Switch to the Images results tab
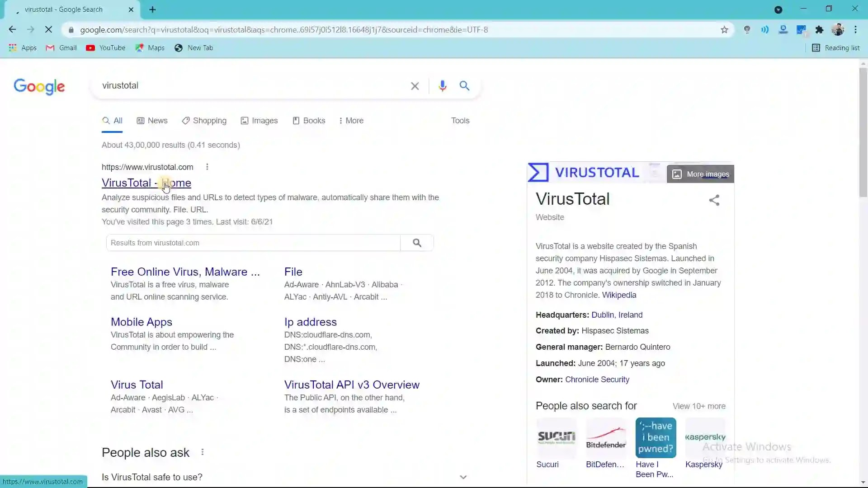Viewport: 868px width, 488px height. click(x=259, y=121)
